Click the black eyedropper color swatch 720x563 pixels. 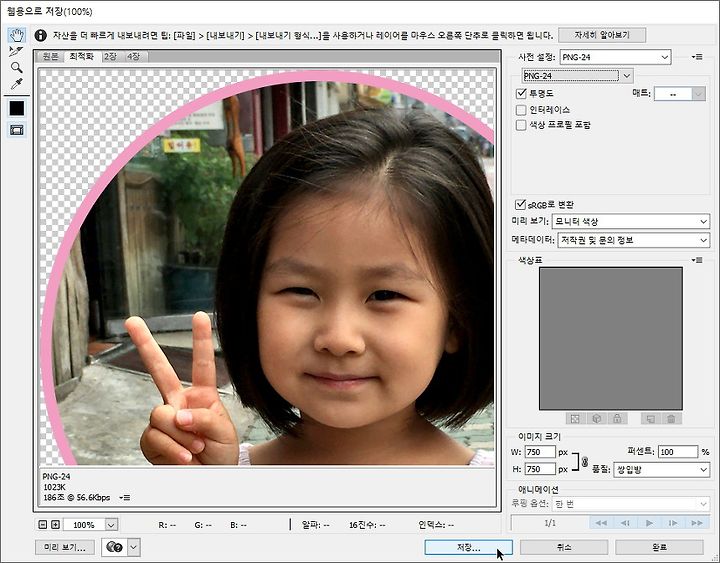(x=17, y=108)
